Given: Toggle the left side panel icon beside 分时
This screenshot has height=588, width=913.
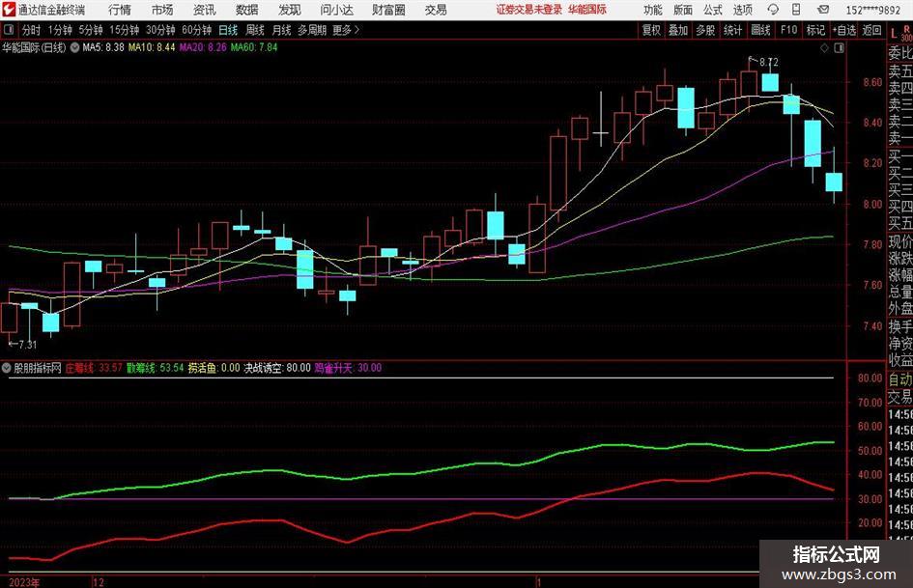Looking at the screenshot, I should point(8,30).
